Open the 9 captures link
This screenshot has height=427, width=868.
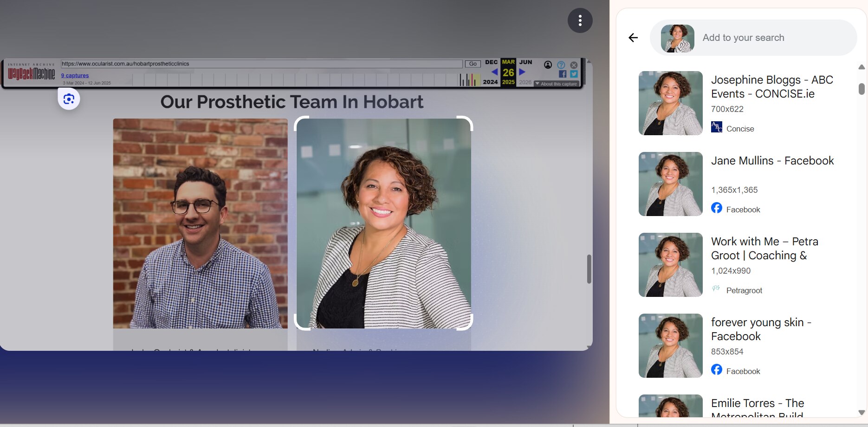75,75
